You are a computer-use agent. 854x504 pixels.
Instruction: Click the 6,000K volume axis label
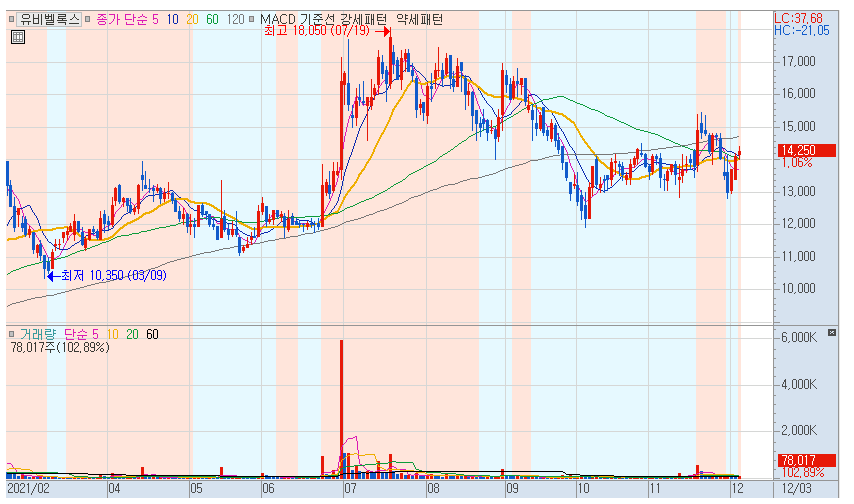[799, 337]
